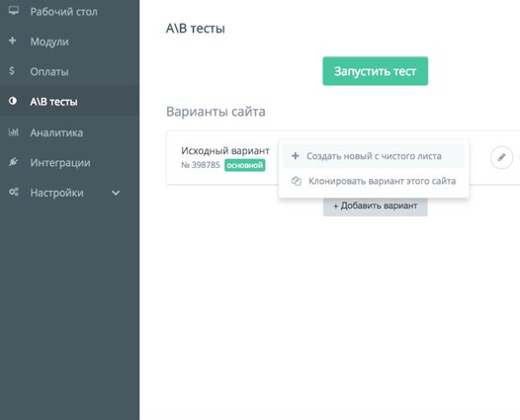Click the gears icon beside Настройки

14,192
